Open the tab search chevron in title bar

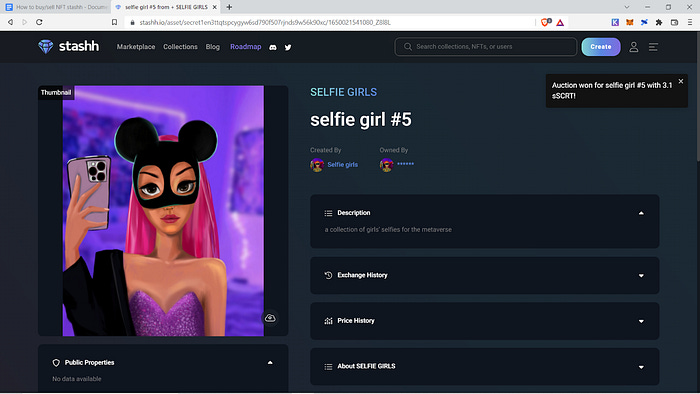click(627, 7)
